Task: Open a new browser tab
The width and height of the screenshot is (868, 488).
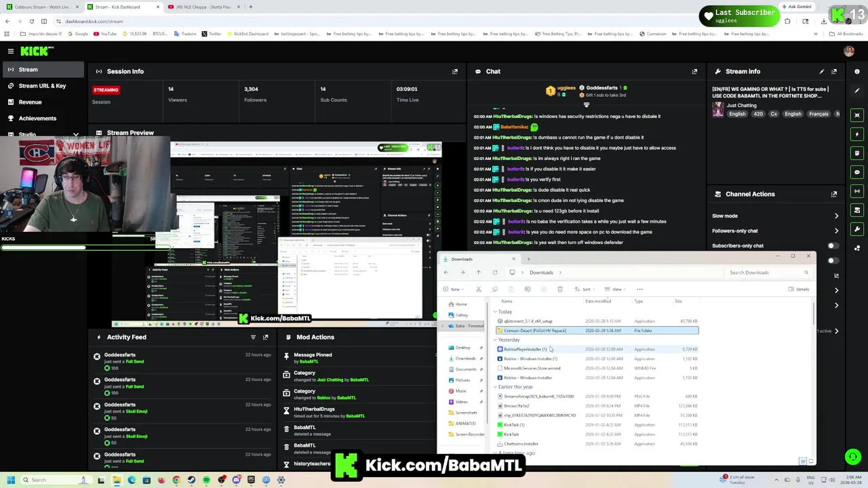Action: (x=251, y=7)
